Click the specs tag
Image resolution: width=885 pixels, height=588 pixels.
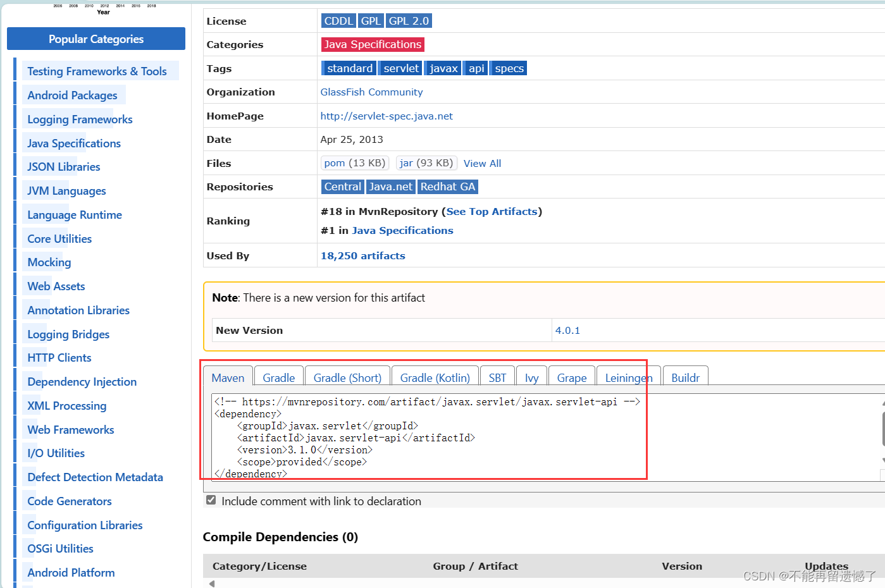coord(509,68)
